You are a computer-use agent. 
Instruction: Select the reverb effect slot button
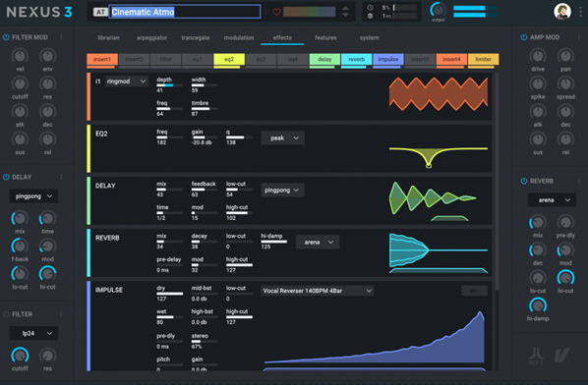(356, 60)
